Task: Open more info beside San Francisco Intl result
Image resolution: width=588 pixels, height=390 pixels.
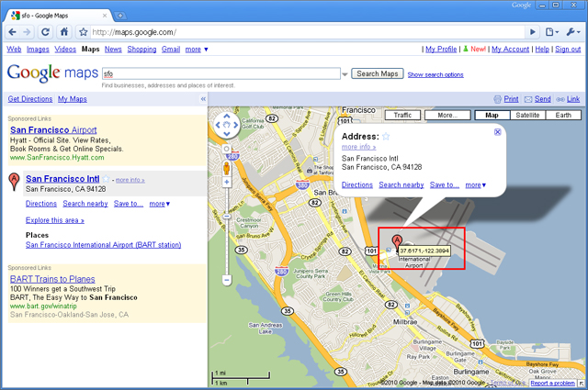Action: pos(130,180)
